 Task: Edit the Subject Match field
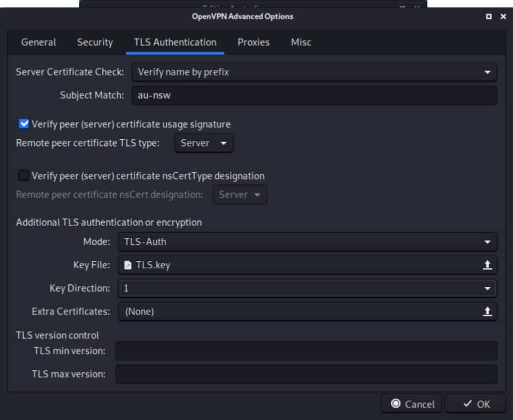(x=315, y=95)
